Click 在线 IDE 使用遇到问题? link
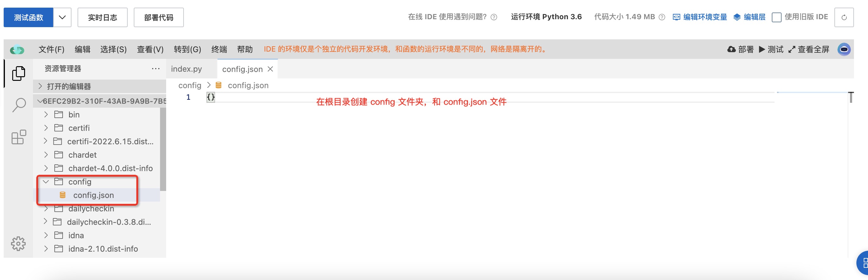The image size is (868, 280). pyautogui.click(x=447, y=17)
